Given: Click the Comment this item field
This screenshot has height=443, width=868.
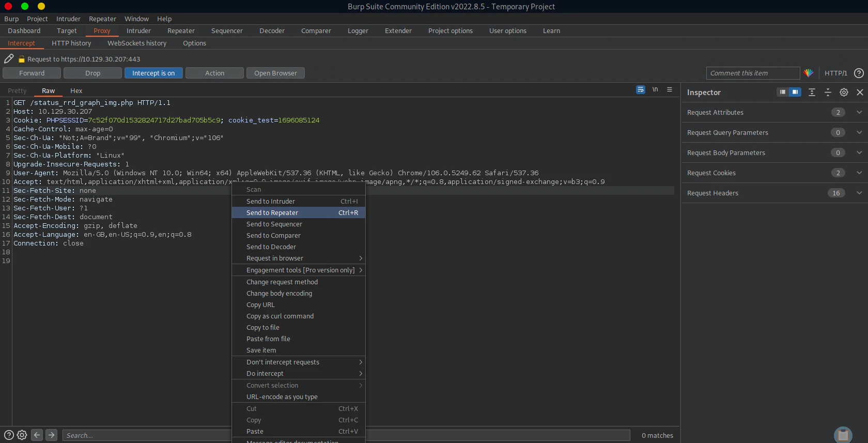Looking at the screenshot, I should 752,73.
